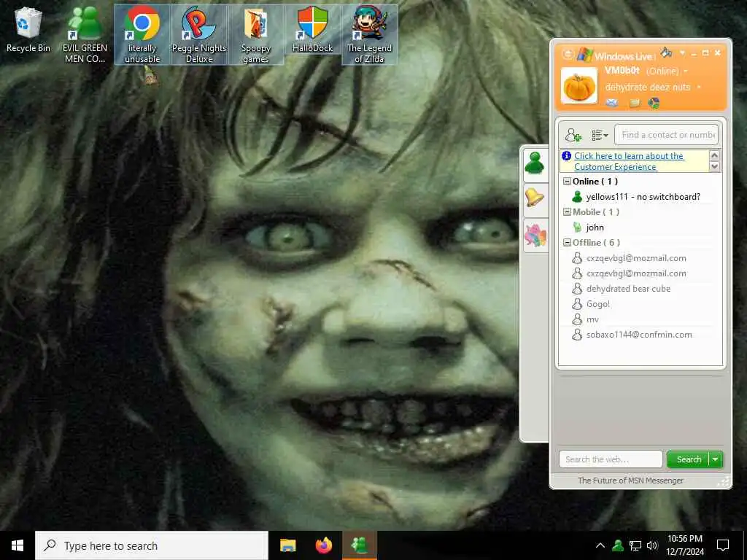Open the sharing folders icon

coord(635,102)
